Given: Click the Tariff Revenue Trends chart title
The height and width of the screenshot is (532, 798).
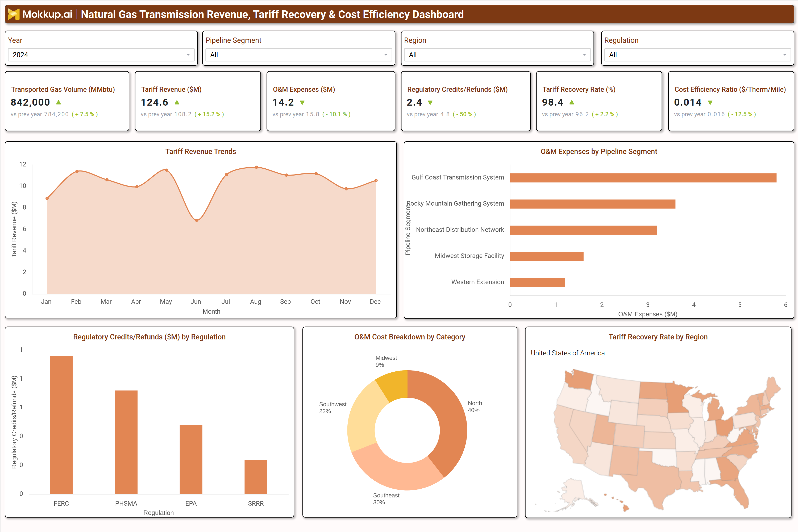Looking at the screenshot, I should [x=201, y=152].
